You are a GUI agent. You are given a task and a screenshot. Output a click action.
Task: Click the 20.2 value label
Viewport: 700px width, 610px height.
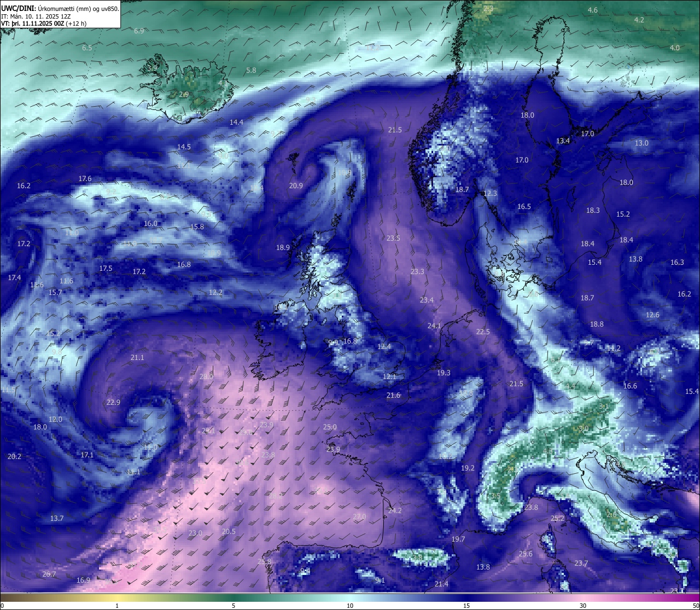[14, 457]
